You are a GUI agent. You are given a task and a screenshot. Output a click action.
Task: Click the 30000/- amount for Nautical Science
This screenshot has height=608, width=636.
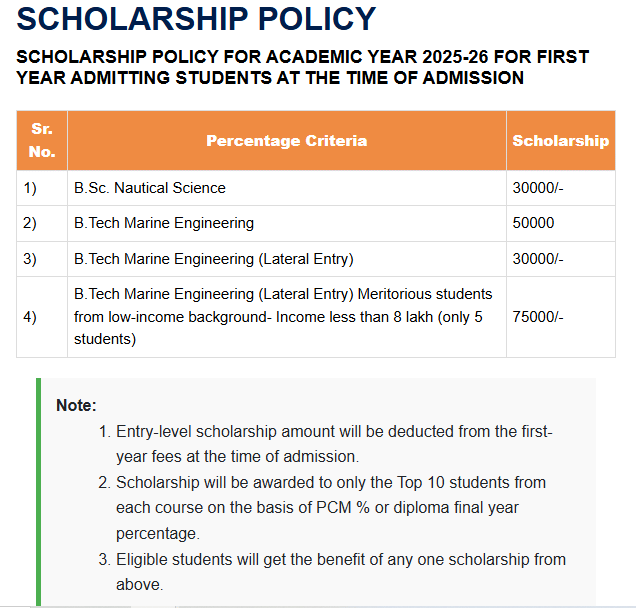click(x=538, y=188)
